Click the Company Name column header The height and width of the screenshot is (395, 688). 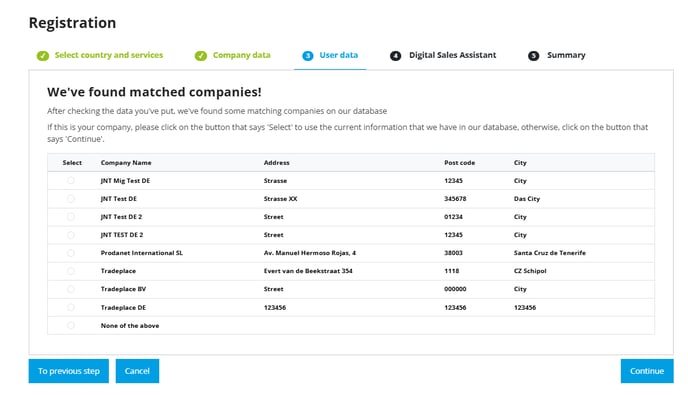coord(126,162)
